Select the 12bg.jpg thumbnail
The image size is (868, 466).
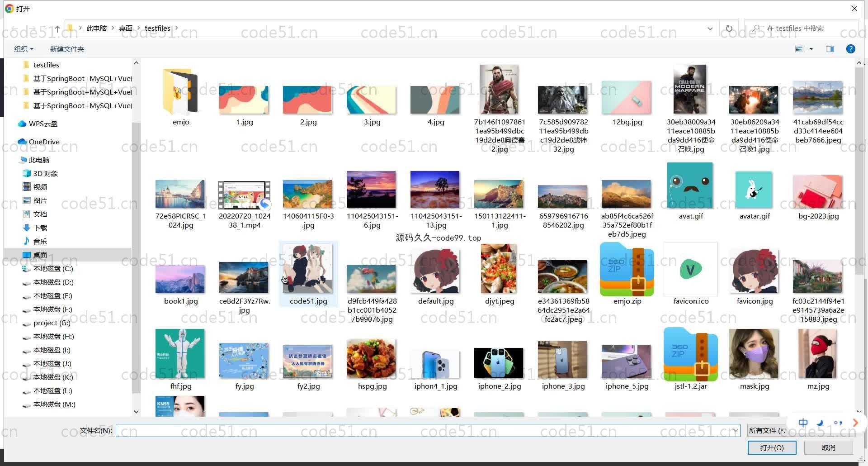627,97
